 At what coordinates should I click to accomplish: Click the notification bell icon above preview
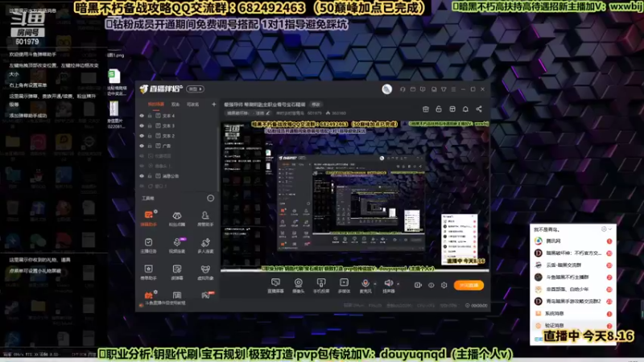pyautogui.click(x=465, y=109)
